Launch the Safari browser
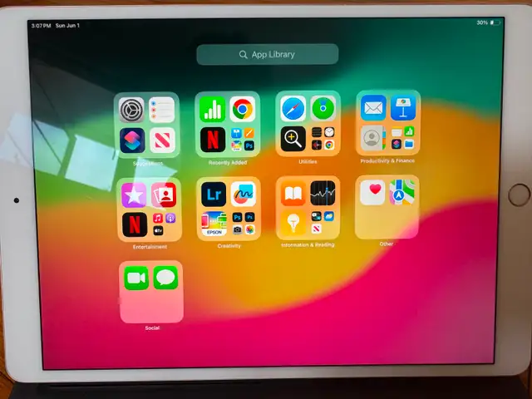532x399 pixels. click(x=293, y=109)
